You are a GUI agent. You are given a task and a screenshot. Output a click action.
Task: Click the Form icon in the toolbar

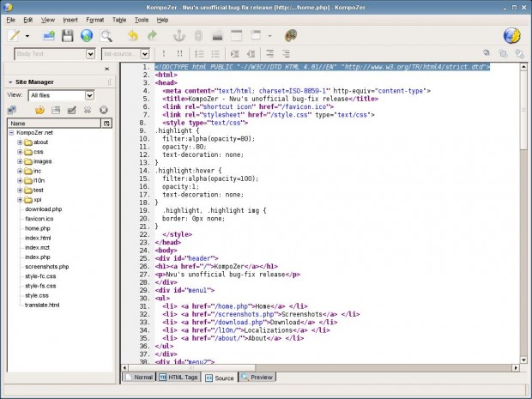coord(256,35)
